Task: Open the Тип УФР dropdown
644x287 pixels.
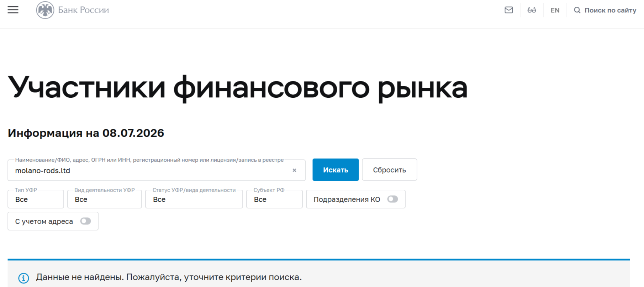Action: coord(36,199)
